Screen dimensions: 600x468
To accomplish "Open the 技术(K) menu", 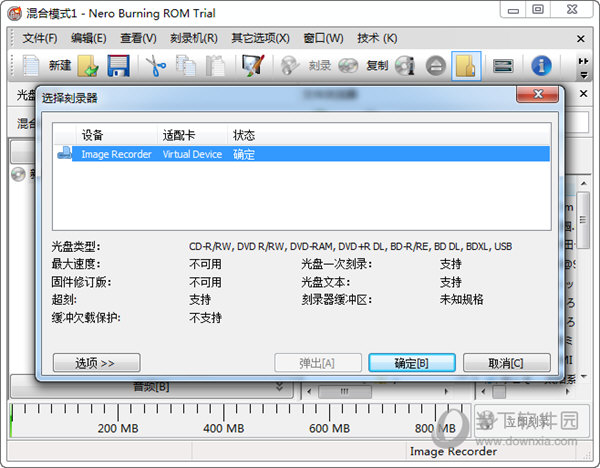I will coord(377,38).
